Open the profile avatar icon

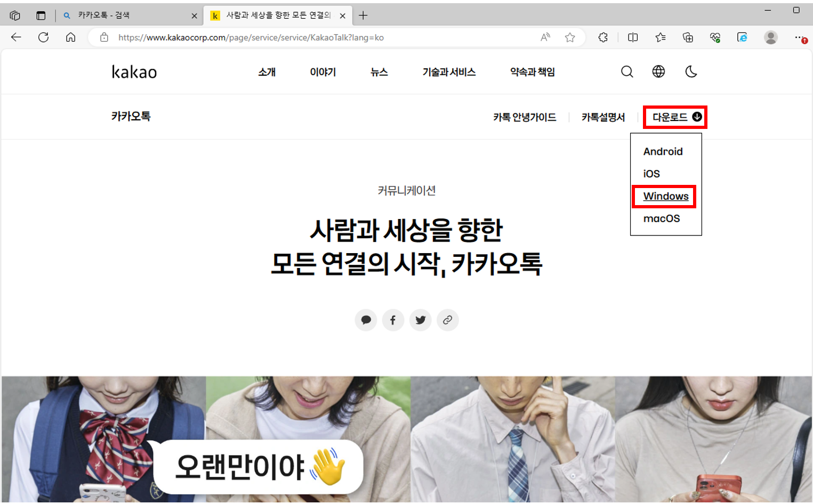[770, 37]
